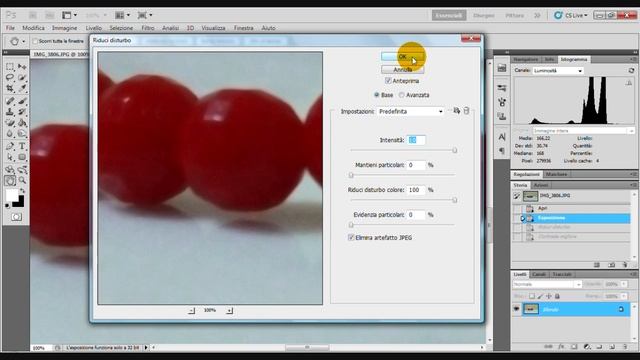Open the layer opacity dropdown arrow

pyautogui.click(x=624, y=284)
